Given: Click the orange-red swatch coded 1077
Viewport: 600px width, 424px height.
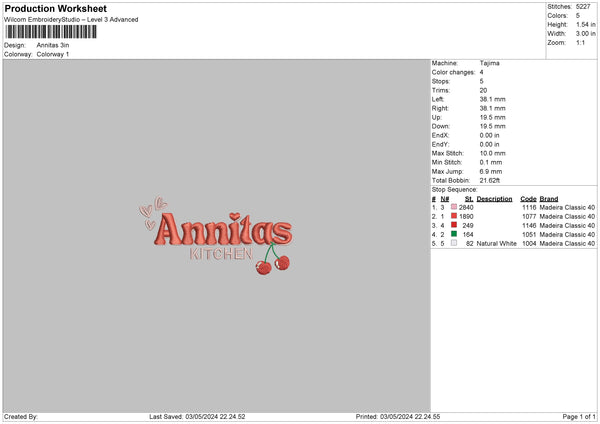Looking at the screenshot, I should 454,216.
